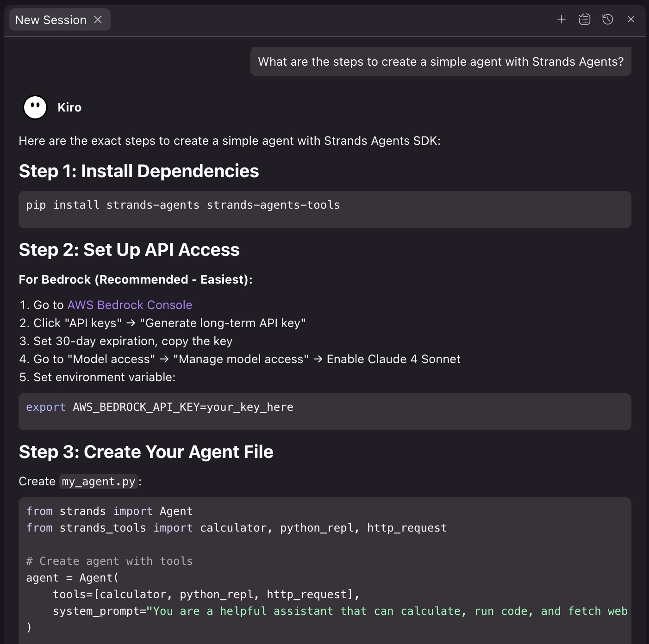Click the "Here are the exact steps" intro sentence
649x644 pixels.
(x=230, y=141)
